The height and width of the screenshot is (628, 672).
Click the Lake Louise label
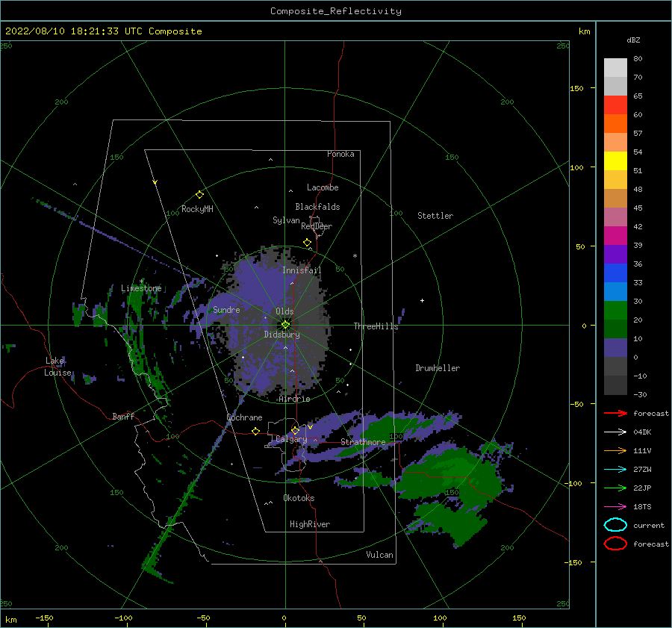[x=57, y=367]
